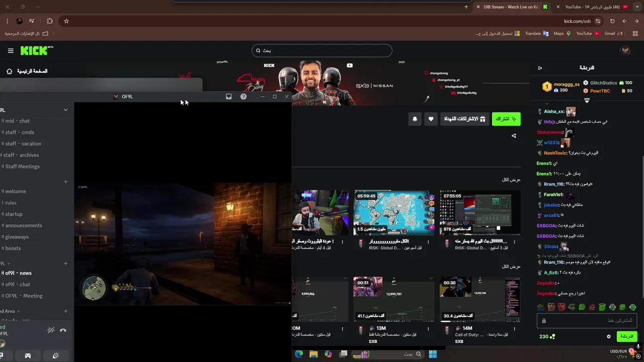
Task: Click the second عرض الكل link
Action: 511,266
